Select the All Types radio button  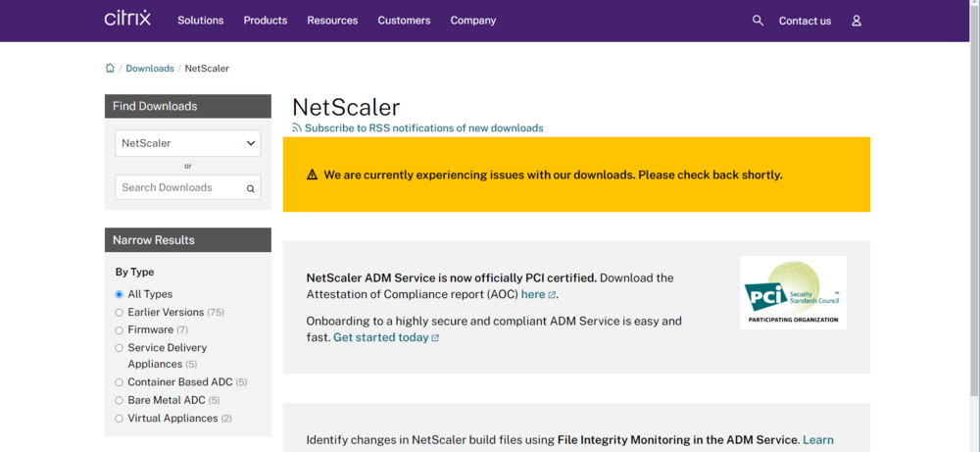[x=120, y=294]
